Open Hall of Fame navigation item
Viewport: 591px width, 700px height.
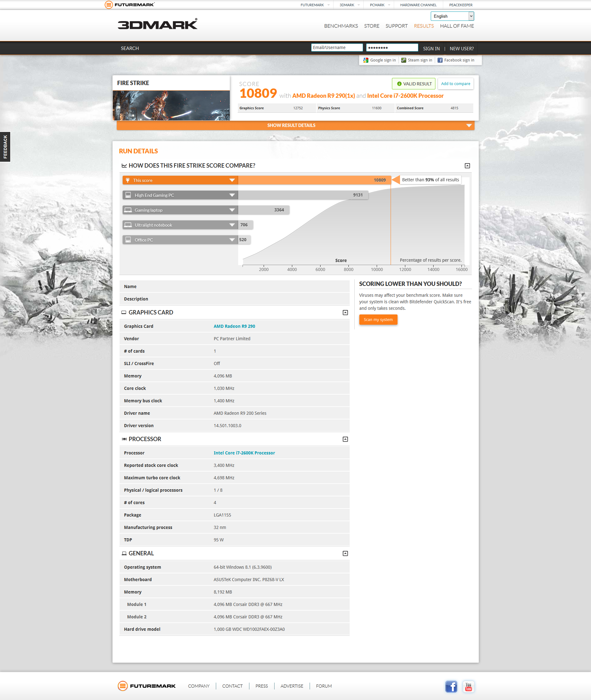coord(457,26)
